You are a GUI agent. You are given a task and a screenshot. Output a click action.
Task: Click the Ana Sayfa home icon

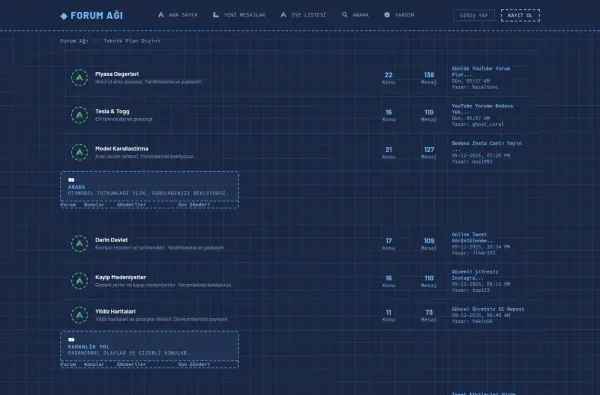pyautogui.click(x=161, y=15)
